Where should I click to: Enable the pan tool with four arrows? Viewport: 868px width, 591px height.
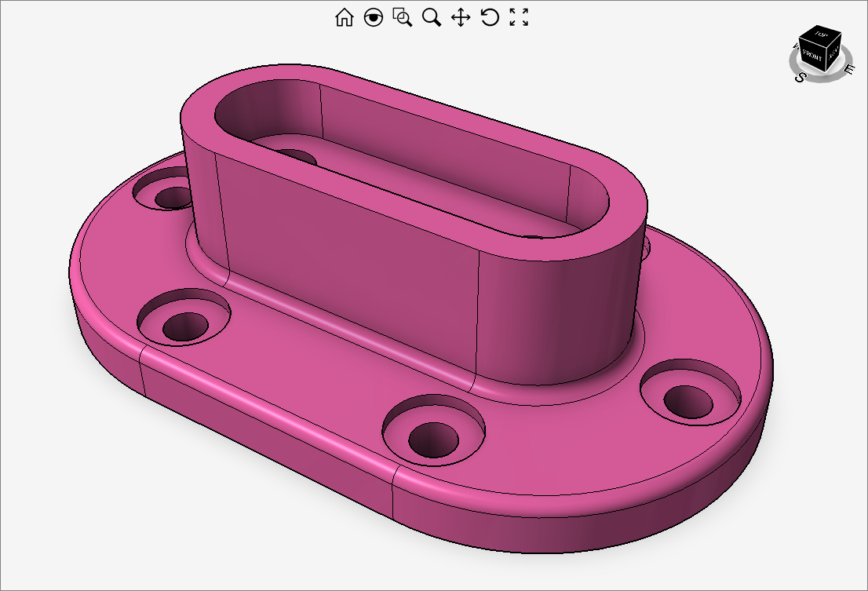point(461,17)
